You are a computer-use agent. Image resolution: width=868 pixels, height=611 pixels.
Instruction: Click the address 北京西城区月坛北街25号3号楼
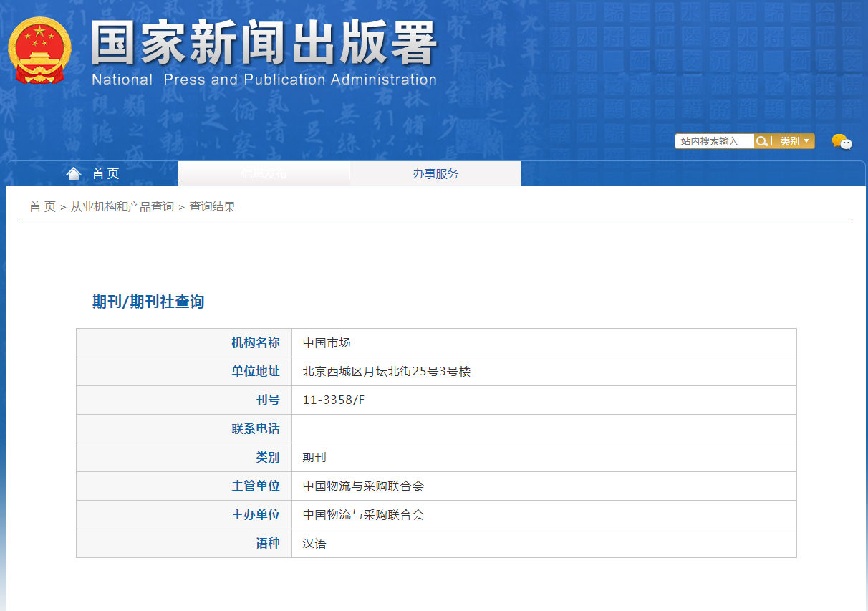click(x=387, y=371)
